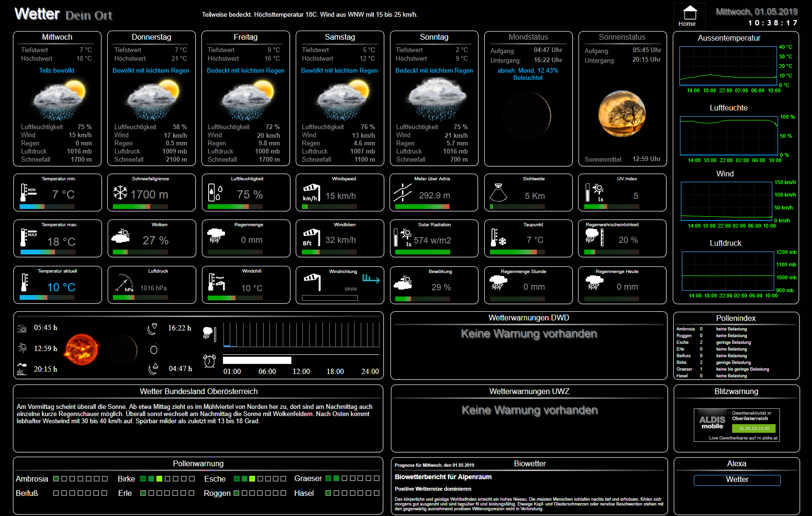Click Keine Warnung vorhanden under Wetterwarnungen UWZ

tap(530, 410)
